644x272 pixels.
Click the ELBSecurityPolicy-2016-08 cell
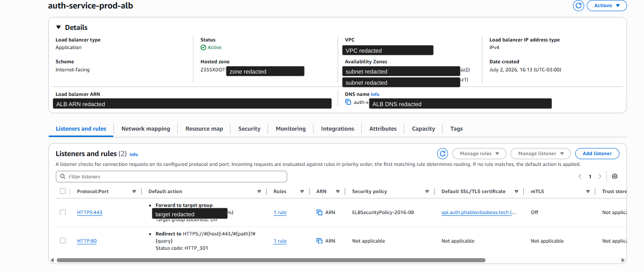(383, 212)
